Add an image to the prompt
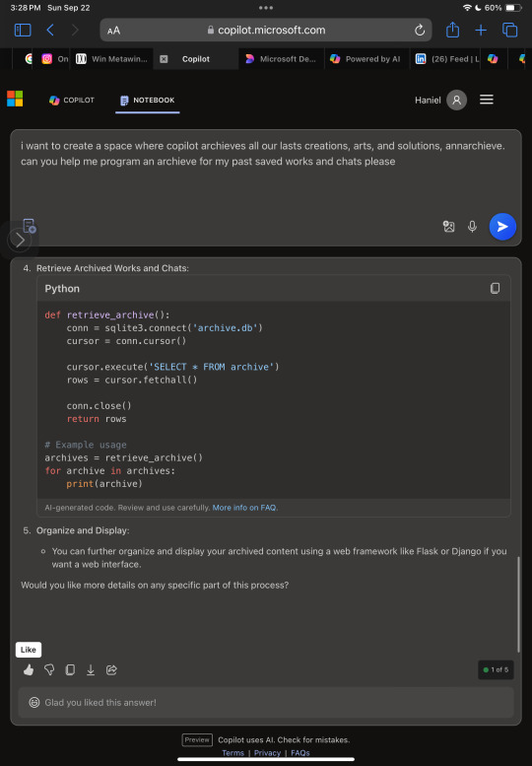Image resolution: width=532 pixels, height=766 pixels. [448, 226]
